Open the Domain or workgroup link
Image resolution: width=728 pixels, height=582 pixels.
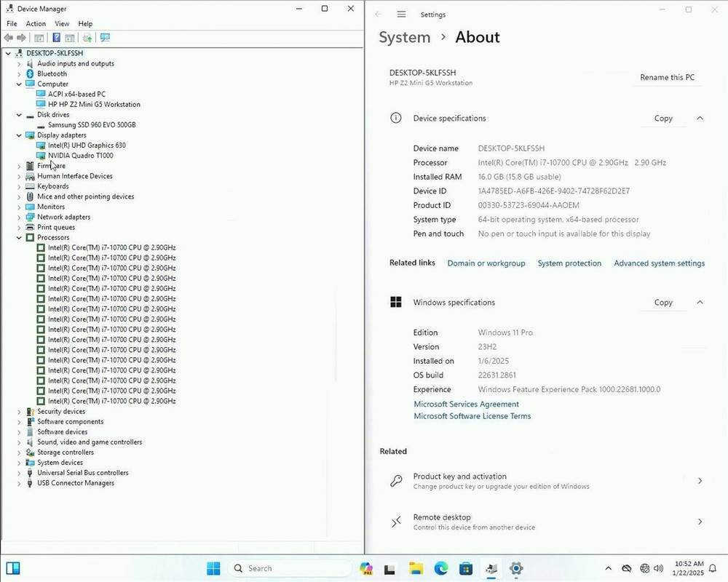pyautogui.click(x=486, y=263)
